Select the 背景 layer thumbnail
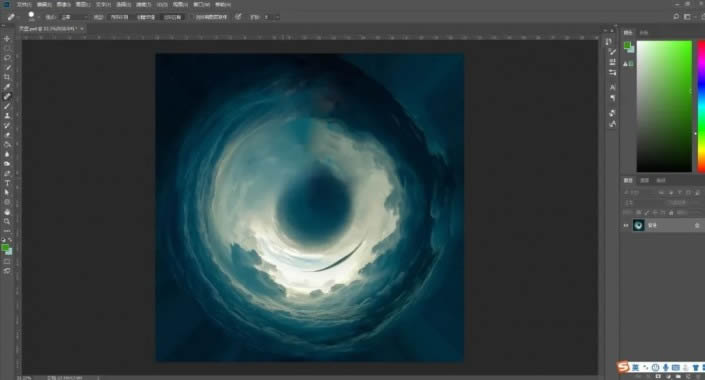This screenshot has height=380, width=705. pos(638,225)
